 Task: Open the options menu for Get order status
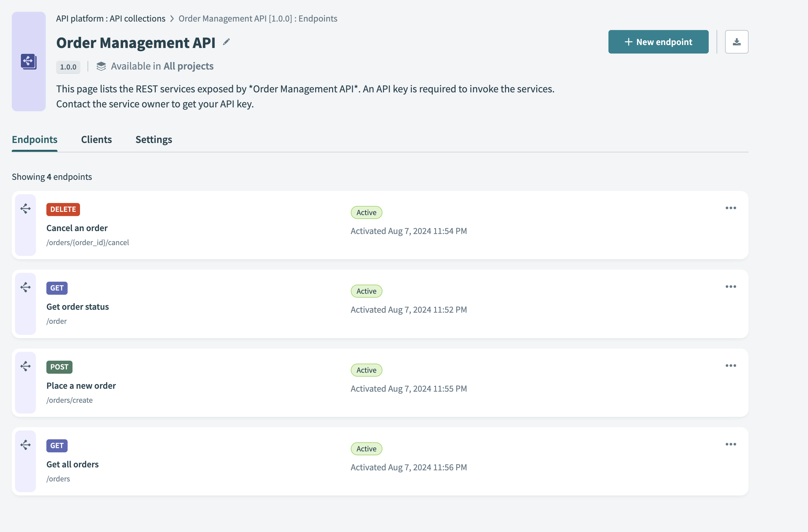731,287
